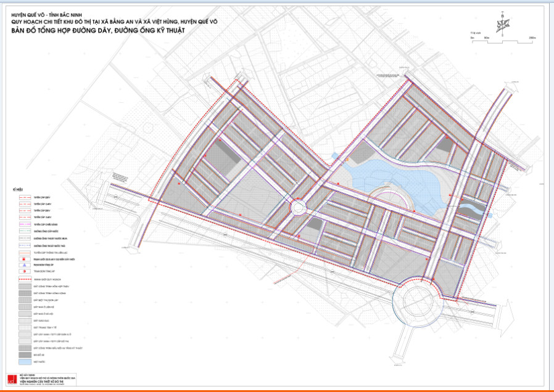Pick the light blue water swatch in legend

click(x=25, y=362)
